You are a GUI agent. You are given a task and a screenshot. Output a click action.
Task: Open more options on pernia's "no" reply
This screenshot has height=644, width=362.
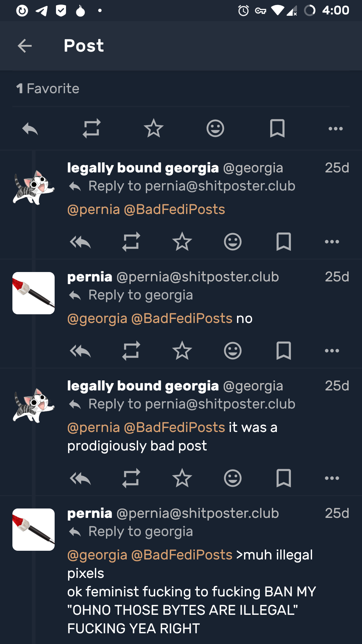pyautogui.click(x=332, y=351)
